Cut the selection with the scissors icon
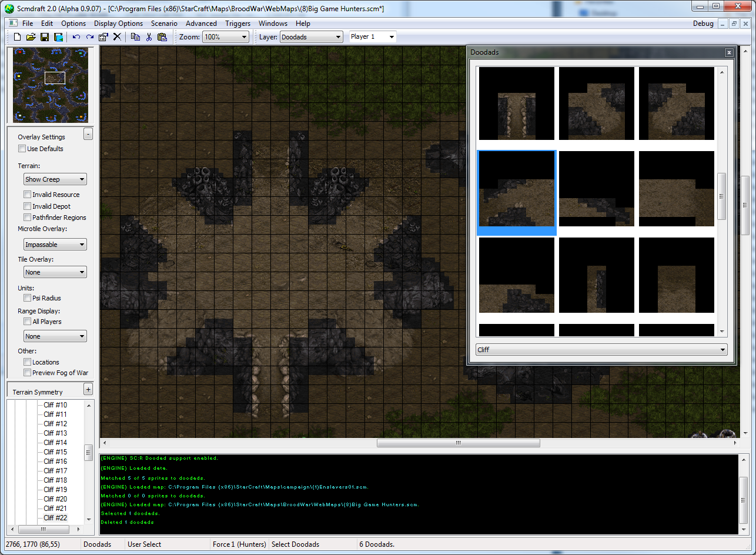 [x=149, y=37]
